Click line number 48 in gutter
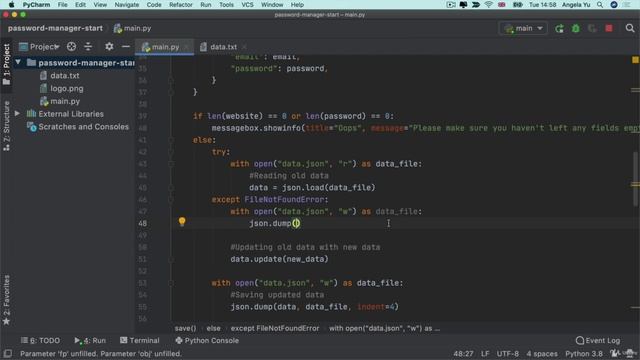 [142, 223]
